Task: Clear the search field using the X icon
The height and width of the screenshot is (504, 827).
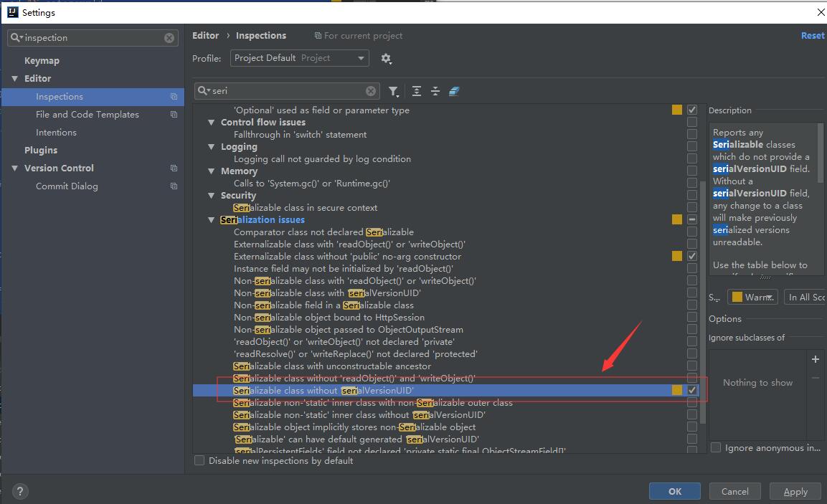Action: tap(371, 90)
